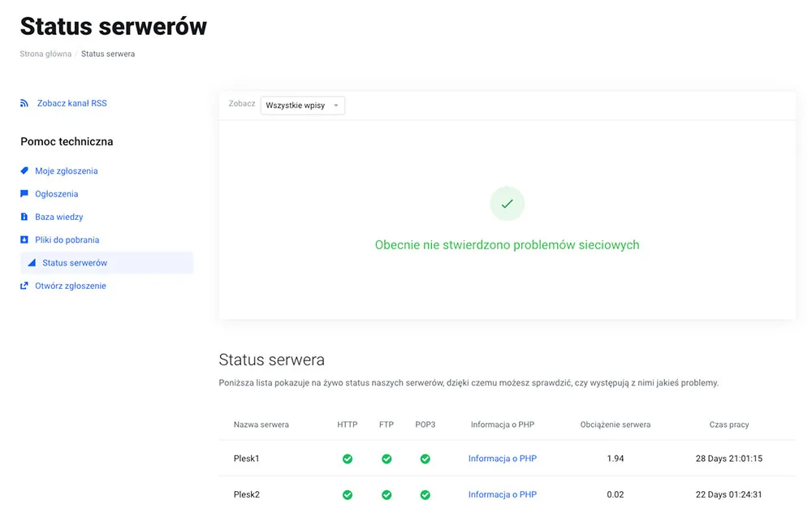Open Informacja o PHP for Plesk1

click(x=503, y=459)
